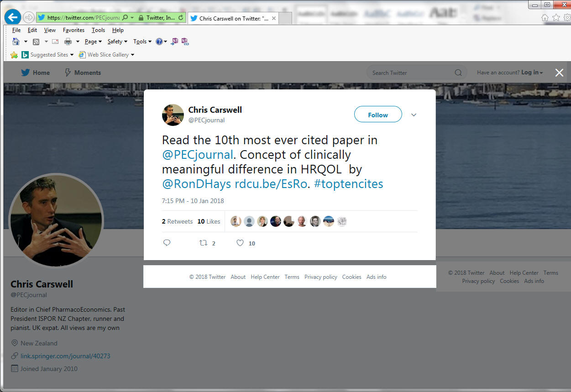Close the Chris Carswell on Twitter tab
Viewport: 571px width, 392px height.
[x=274, y=18]
